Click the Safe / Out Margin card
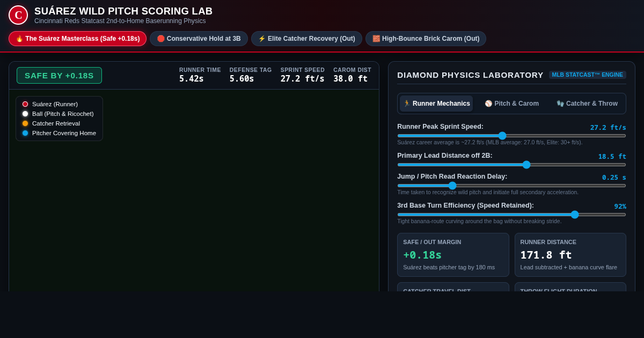 coord(453,255)
